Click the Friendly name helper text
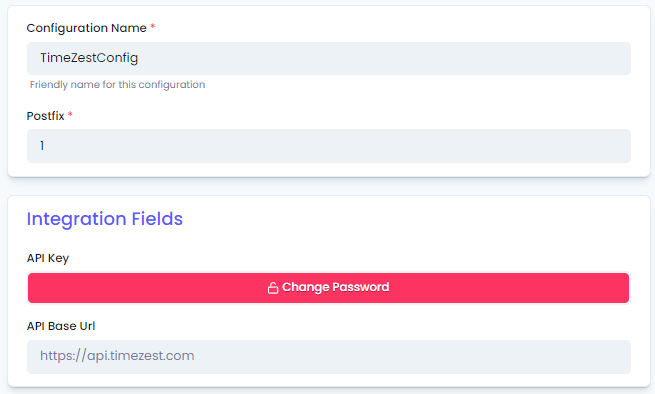This screenshot has width=655, height=394. 117,84
